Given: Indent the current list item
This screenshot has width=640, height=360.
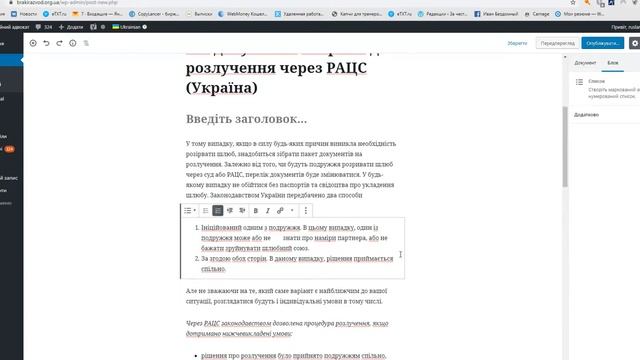Looking at the screenshot, I should (242, 211).
